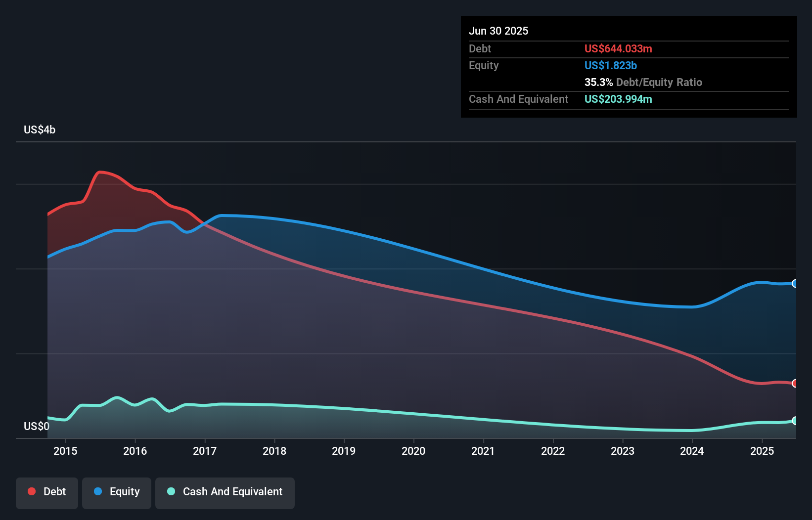Screen dimensions: 812x520
Task: Expand the Jun 30 2025 tooltip header
Action: coord(498,31)
